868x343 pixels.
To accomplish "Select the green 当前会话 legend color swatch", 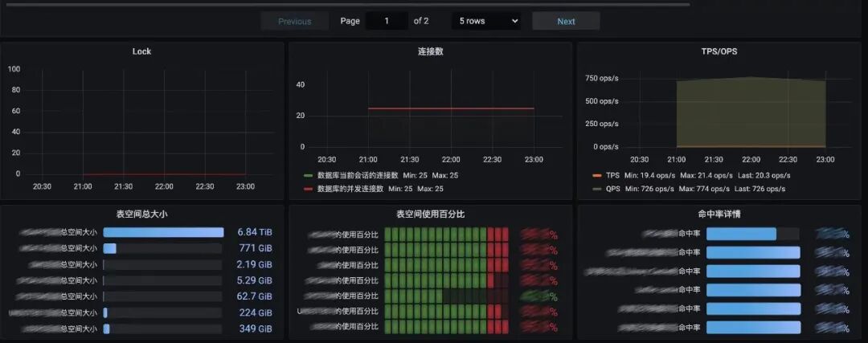I will click(x=309, y=175).
